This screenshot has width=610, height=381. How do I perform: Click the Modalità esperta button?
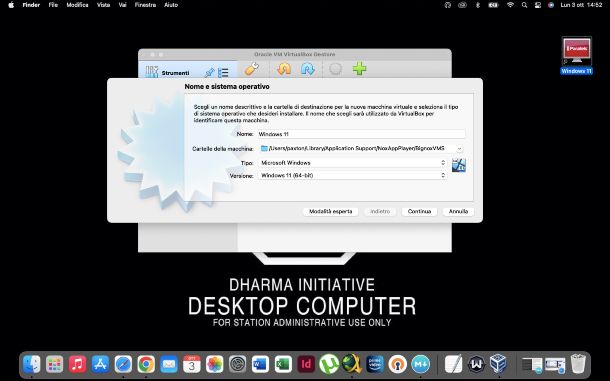click(330, 211)
